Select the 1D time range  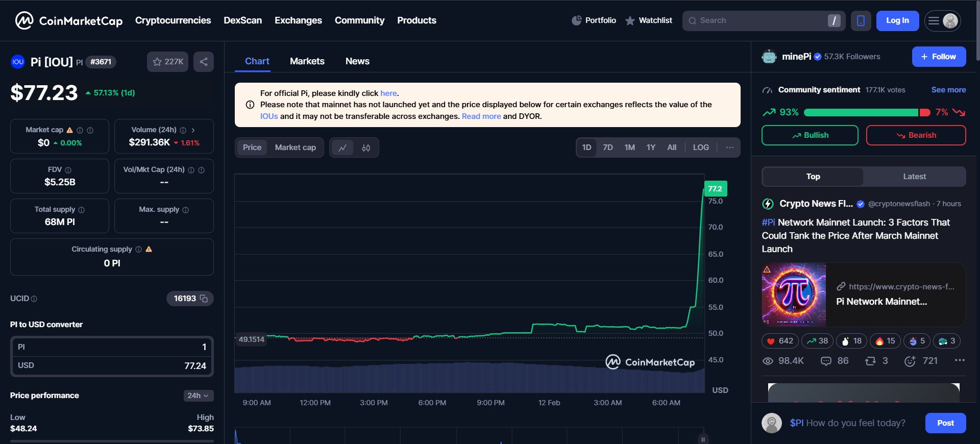(587, 147)
